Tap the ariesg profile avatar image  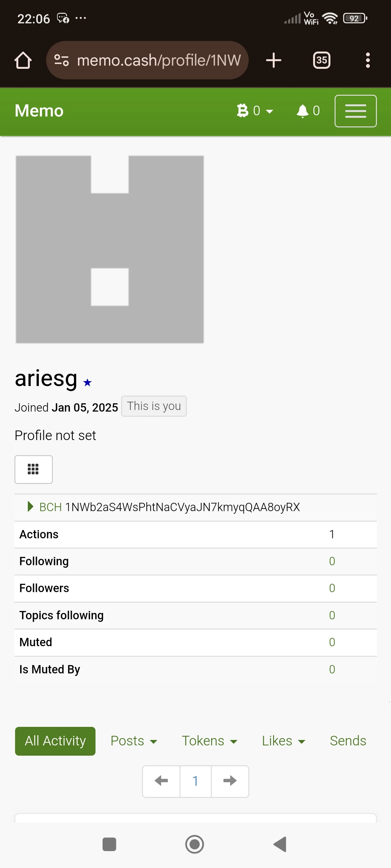[x=110, y=249]
